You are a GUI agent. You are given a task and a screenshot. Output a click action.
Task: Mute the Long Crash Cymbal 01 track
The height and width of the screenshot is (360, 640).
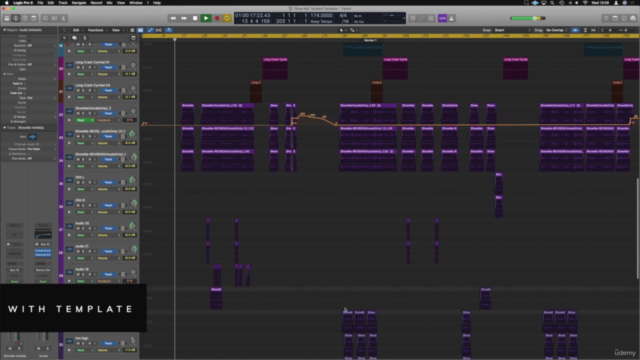(x=78, y=67)
